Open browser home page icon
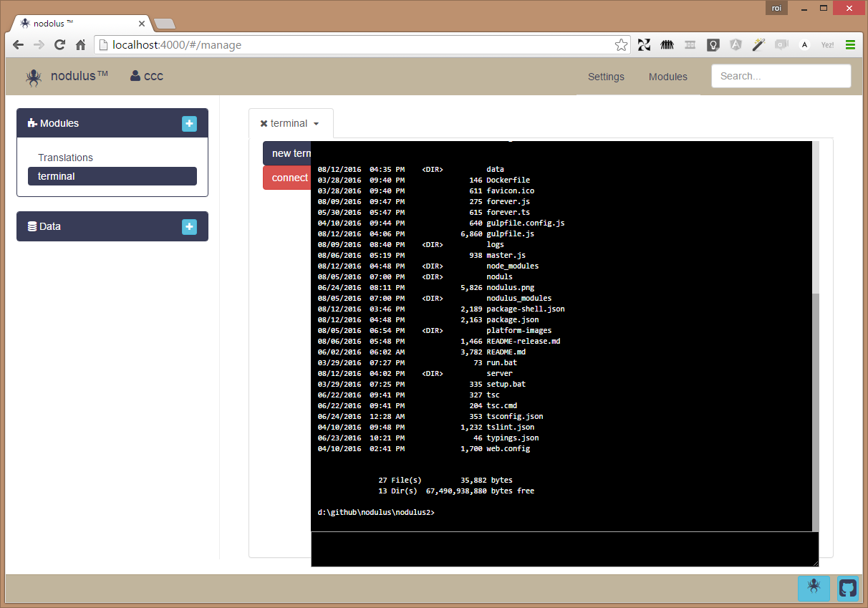 pyautogui.click(x=81, y=44)
